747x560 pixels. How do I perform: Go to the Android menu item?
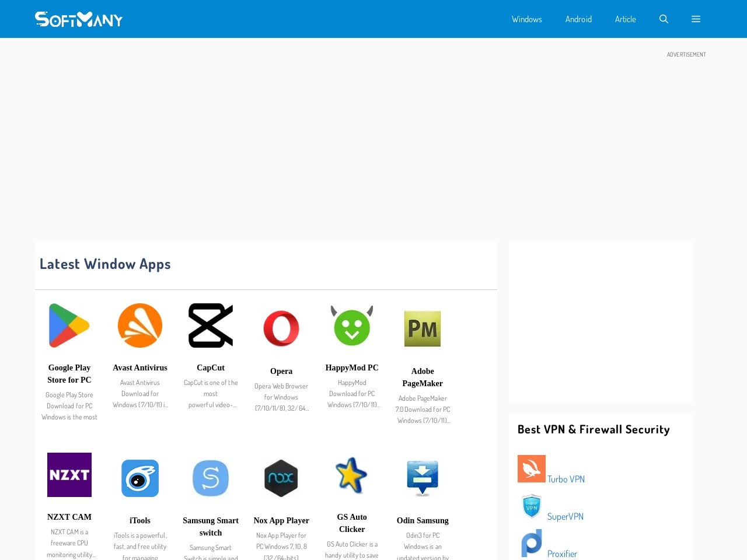pos(578,19)
